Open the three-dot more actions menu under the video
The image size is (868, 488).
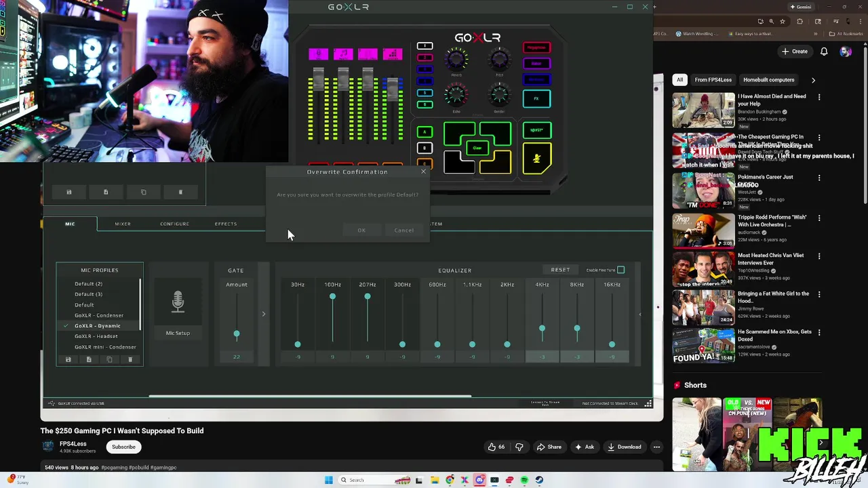click(x=656, y=447)
